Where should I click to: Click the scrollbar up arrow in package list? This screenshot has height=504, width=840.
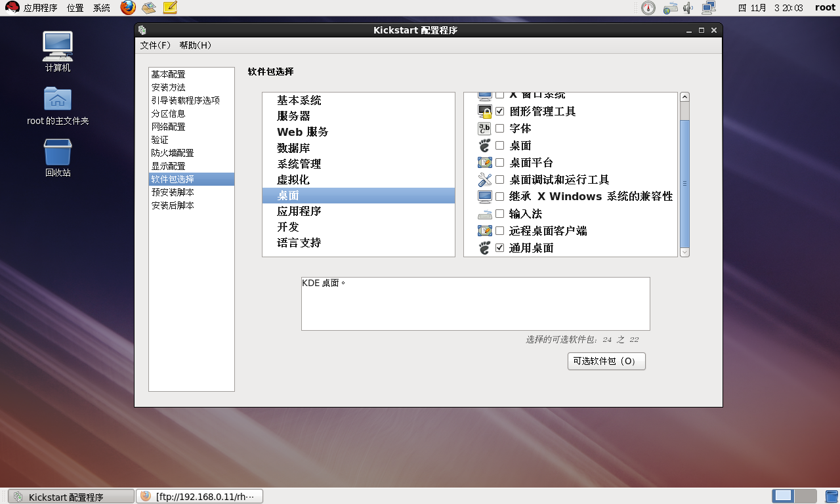coord(685,97)
